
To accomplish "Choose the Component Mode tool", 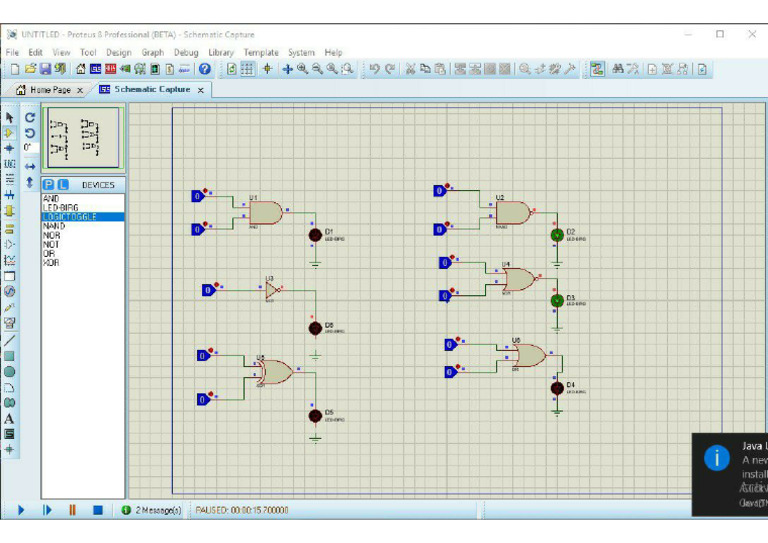I will pos(10,132).
